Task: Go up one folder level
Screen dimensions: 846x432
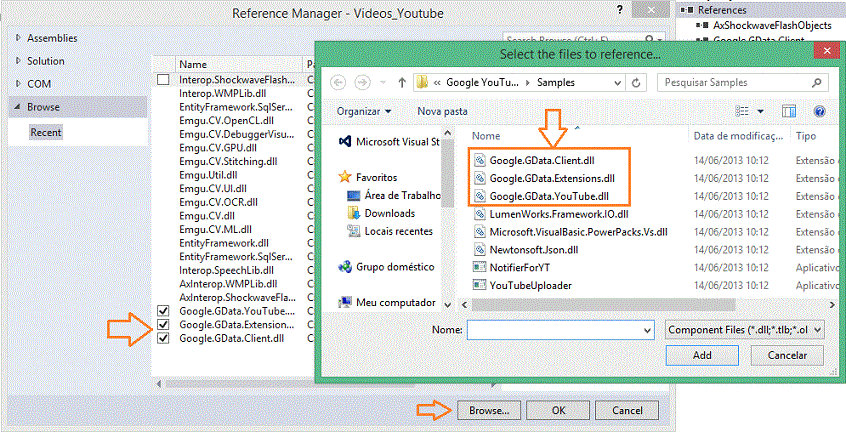Action: pyautogui.click(x=401, y=83)
